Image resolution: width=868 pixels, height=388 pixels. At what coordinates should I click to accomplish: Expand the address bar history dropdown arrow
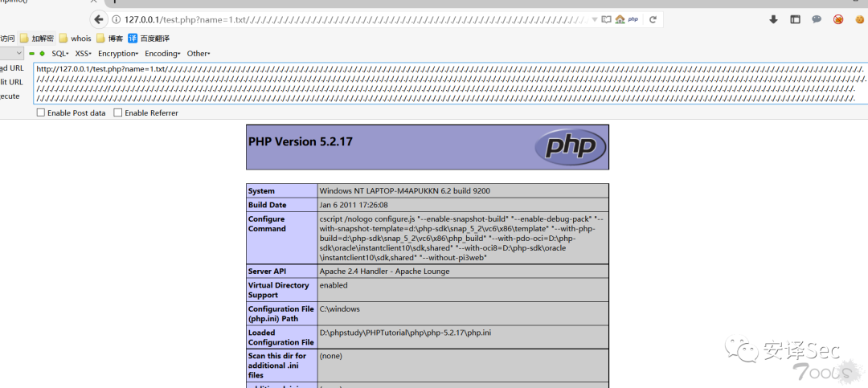pyautogui.click(x=595, y=19)
